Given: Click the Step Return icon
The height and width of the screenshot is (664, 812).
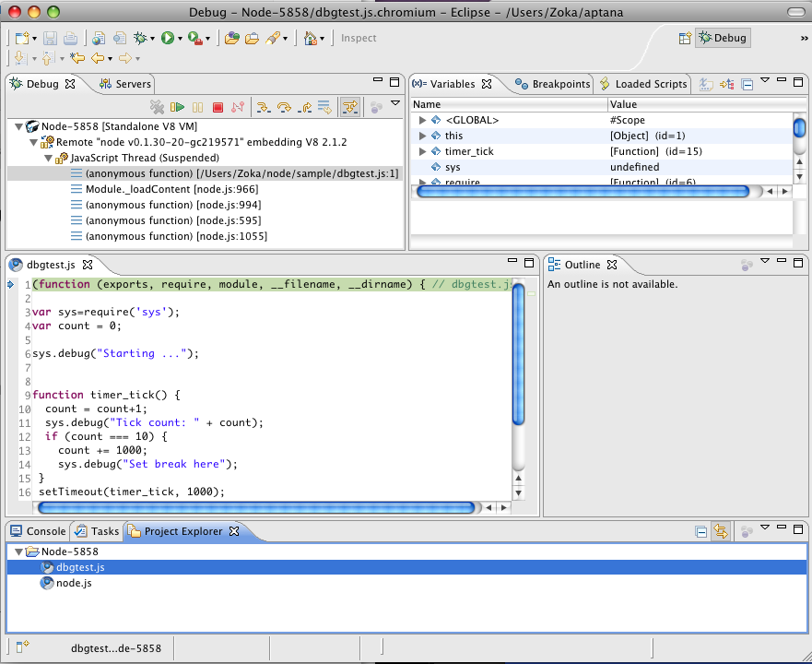Looking at the screenshot, I should pos(305,108).
